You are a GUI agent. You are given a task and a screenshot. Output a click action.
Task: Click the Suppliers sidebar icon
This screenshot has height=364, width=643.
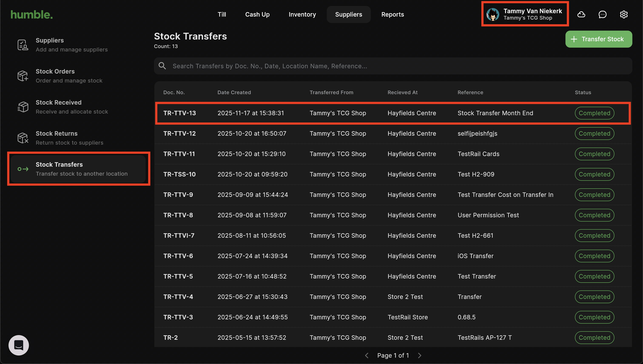click(23, 45)
